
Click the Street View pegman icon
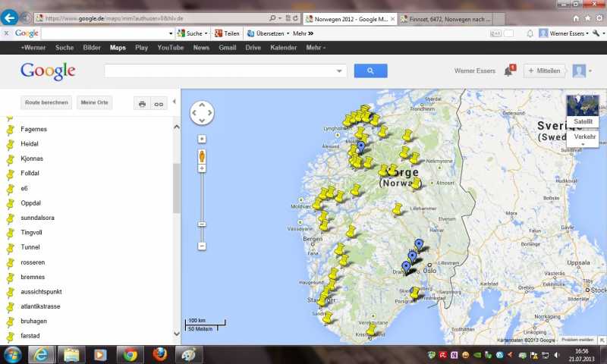pos(202,156)
